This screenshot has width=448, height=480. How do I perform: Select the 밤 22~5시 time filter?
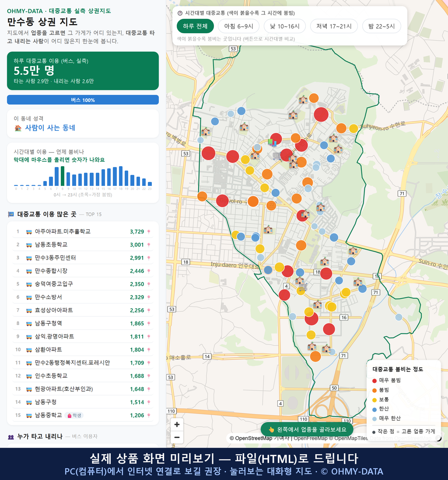coord(381,26)
